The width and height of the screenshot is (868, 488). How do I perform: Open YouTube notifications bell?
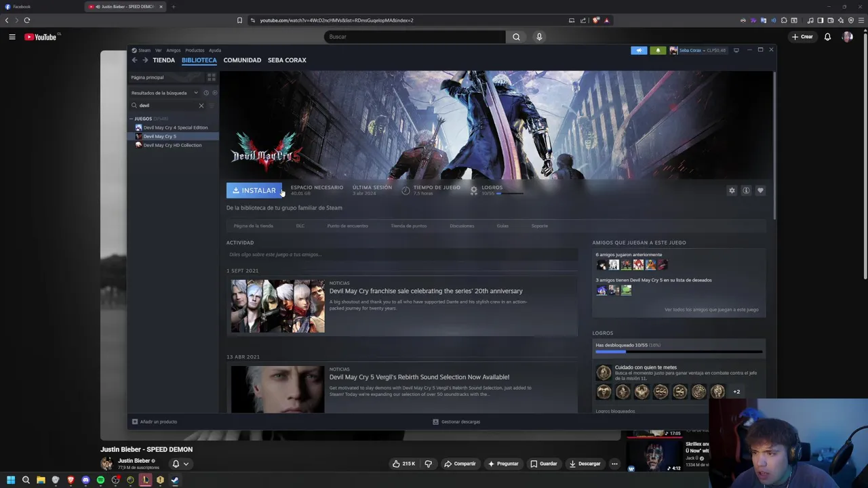pyautogui.click(x=827, y=37)
